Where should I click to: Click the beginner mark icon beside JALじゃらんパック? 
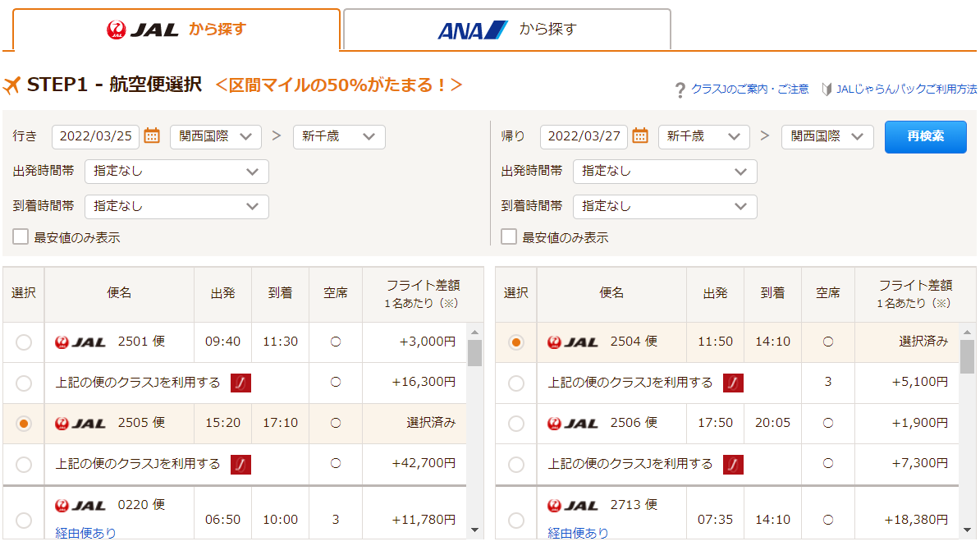click(827, 89)
